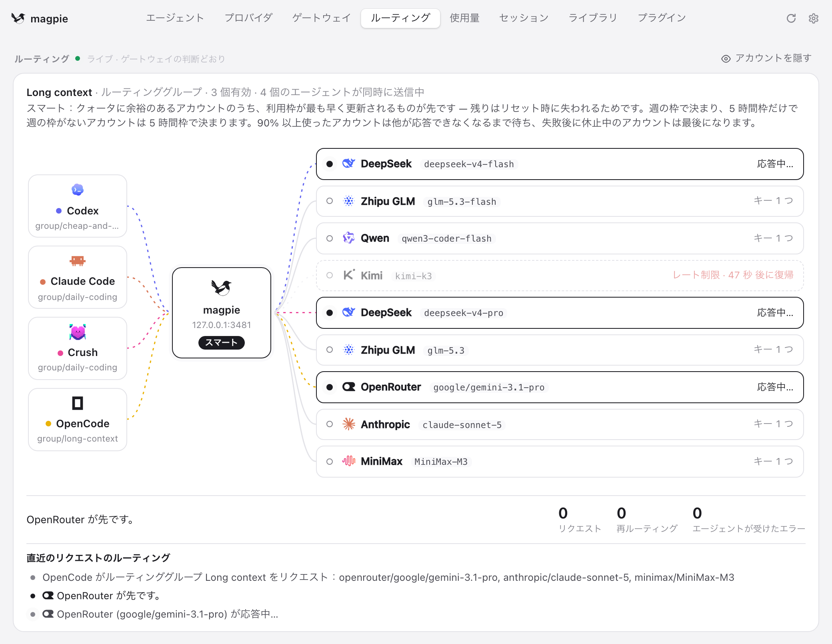Open the ゲートウェイ tab

(x=321, y=18)
